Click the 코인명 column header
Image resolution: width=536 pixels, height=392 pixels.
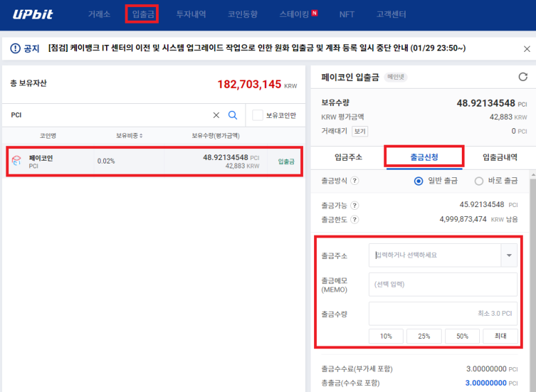point(48,136)
